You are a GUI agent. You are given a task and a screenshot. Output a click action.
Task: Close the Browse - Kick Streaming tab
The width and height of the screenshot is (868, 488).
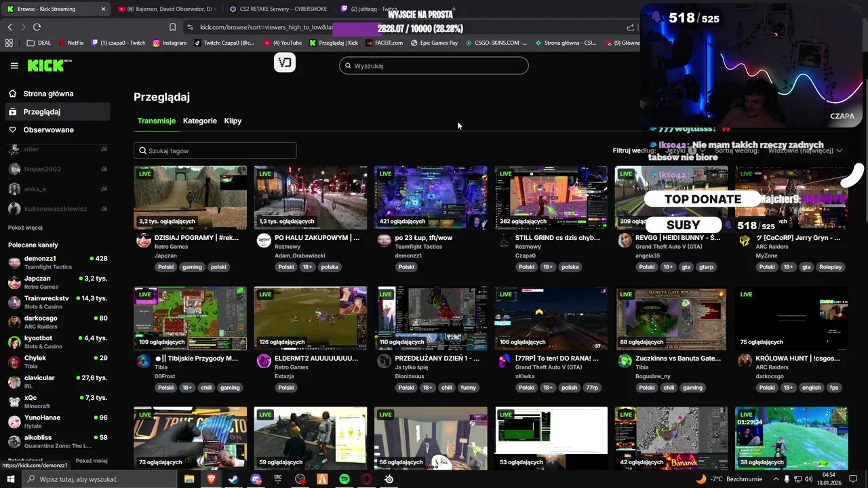(x=103, y=9)
